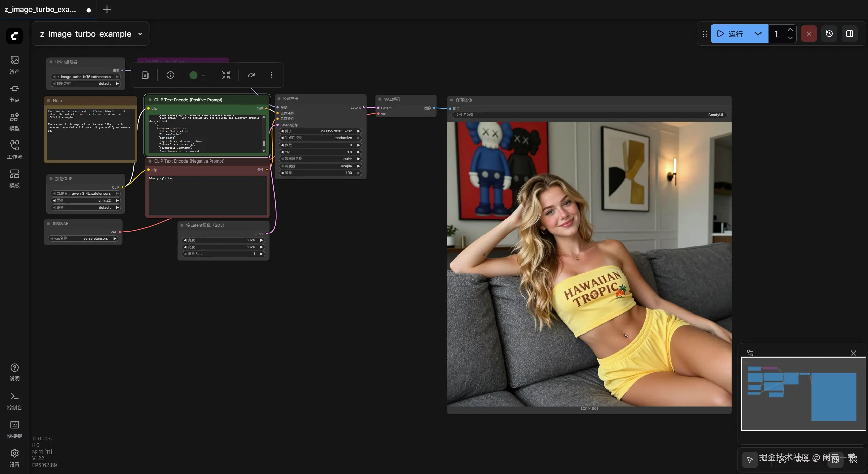Switch to the z_image_turbo_exa... workflow tab
This screenshot has height=474, width=868.
pyautogui.click(x=41, y=10)
